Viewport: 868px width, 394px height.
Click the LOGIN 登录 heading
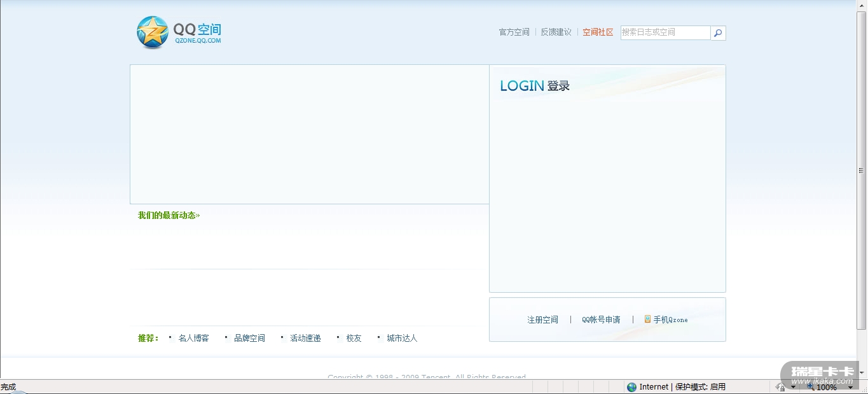tap(535, 86)
